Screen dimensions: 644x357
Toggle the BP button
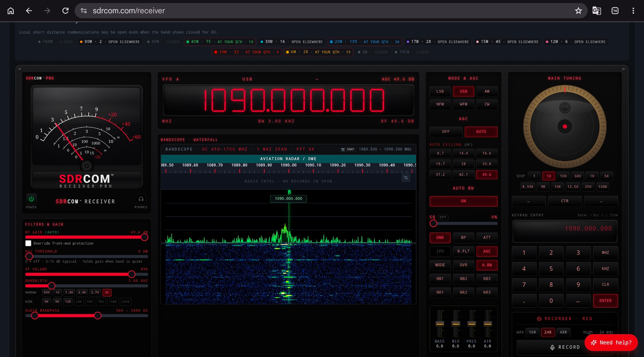[464, 238]
